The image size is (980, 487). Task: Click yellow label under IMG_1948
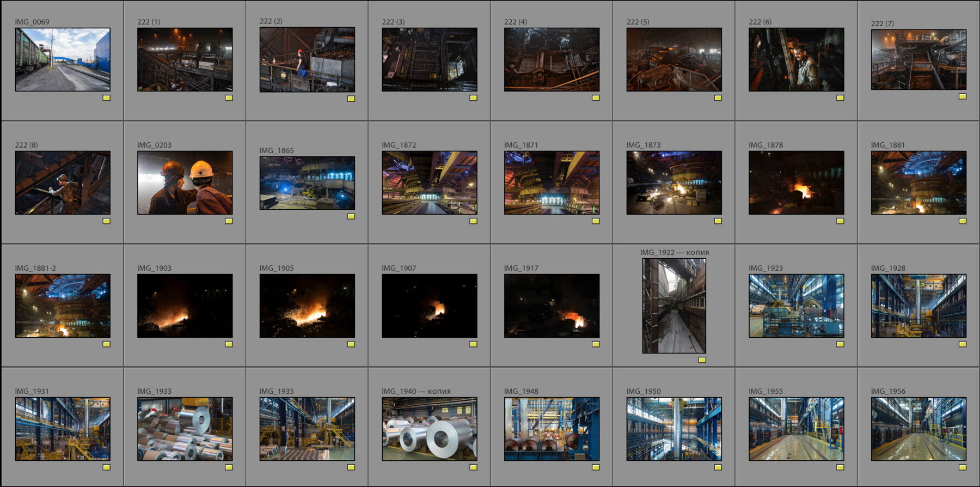(596, 467)
